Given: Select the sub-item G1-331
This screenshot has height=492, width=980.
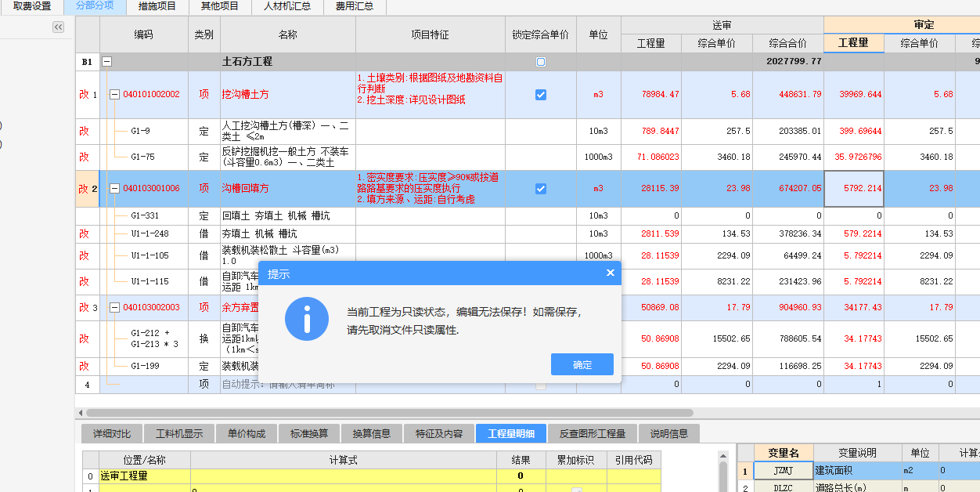Looking at the screenshot, I should 145,215.
